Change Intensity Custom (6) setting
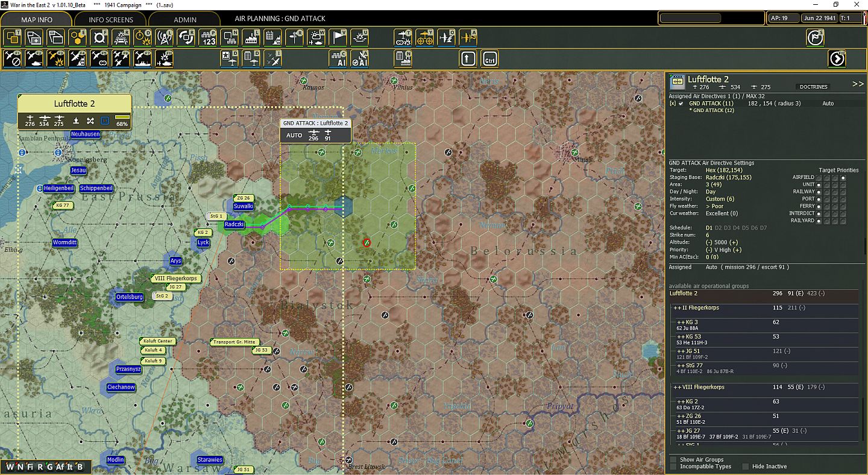 720,199
